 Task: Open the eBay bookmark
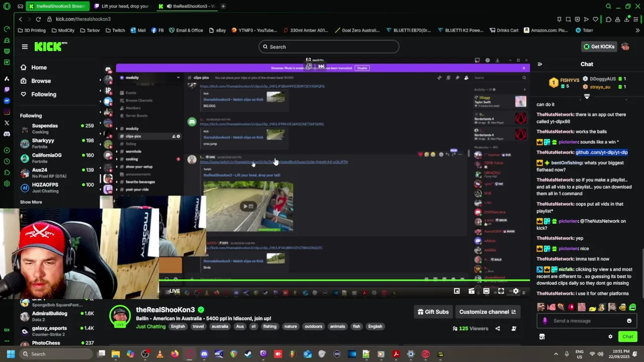[217, 30]
